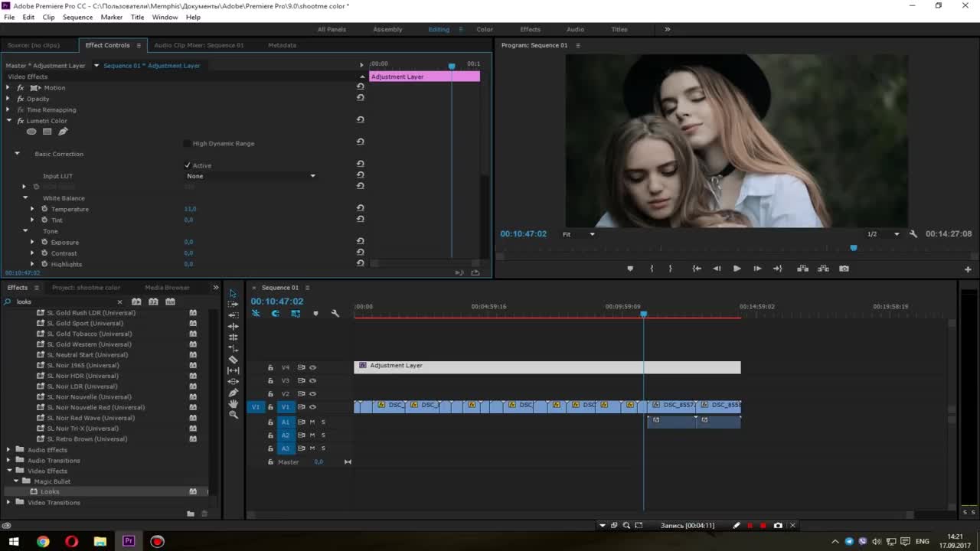Screen dimensions: 980x551
Task: Select the Zoom tool magnifier
Action: 233,415
